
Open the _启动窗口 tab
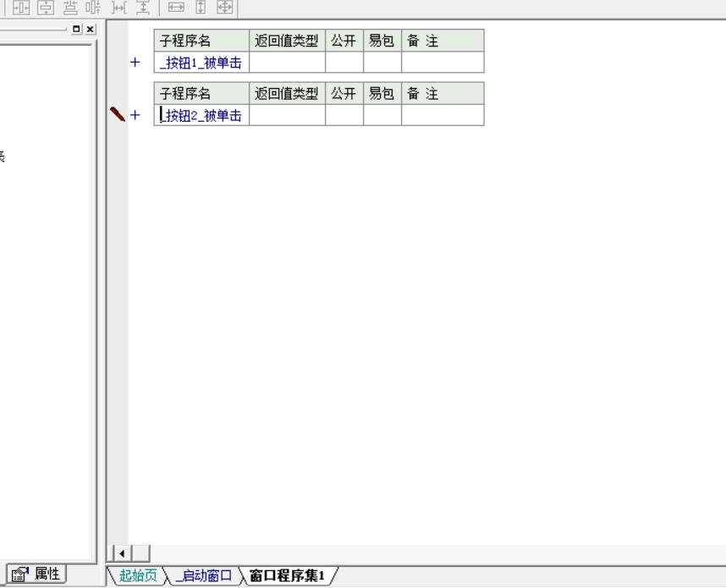tap(203, 576)
